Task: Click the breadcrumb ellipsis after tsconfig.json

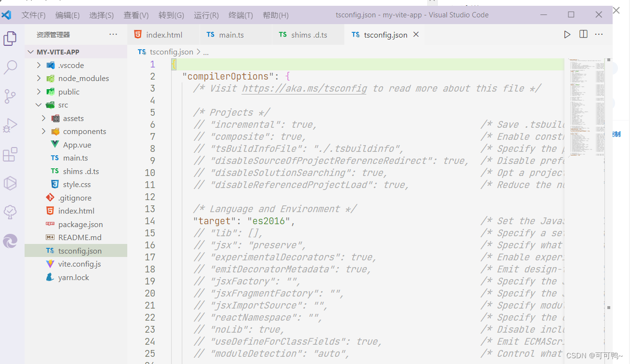Action: pyautogui.click(x=206, y=52)
